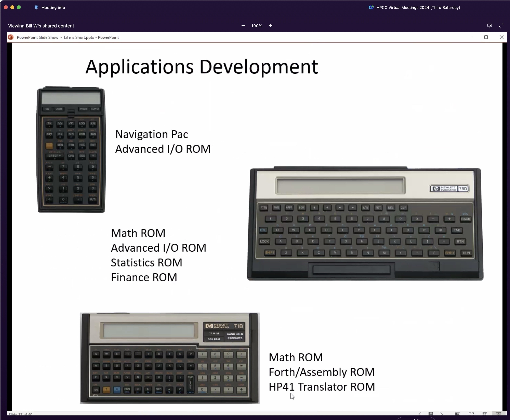Open the shared content layout options icon
This screenshot has height=420, width=510.
coord(490,26)
